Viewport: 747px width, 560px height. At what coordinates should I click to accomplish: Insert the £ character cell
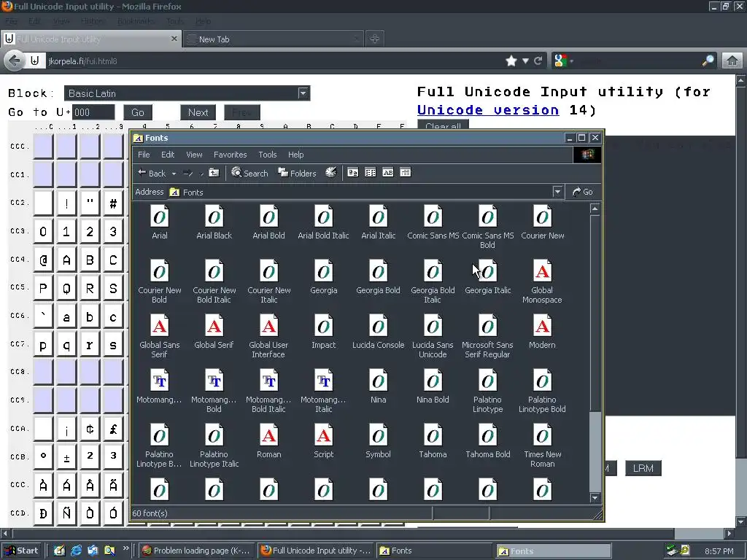click(x=113, y=429)
